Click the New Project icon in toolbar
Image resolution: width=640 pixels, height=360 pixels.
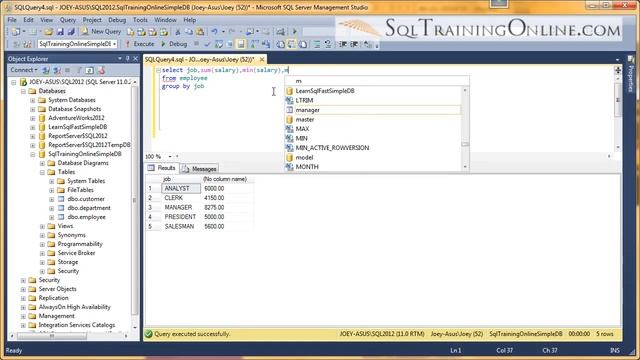click(x=16, y=31)
